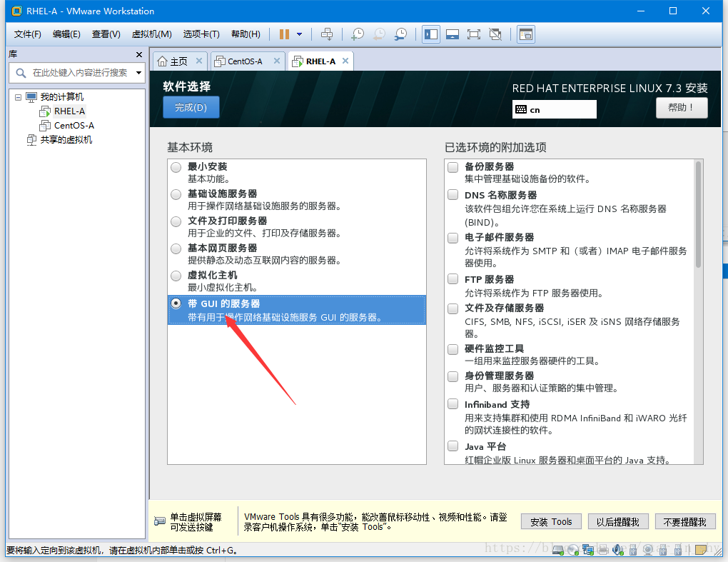Check the FTP 服务器 checkbox
Screen dimensions: 728x562
tap(453, 279)
